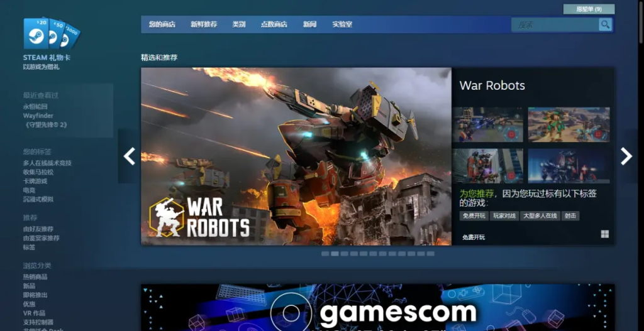Browse 支持控制器 category
This screenshot has width=644, height=331.
point(38,322)
